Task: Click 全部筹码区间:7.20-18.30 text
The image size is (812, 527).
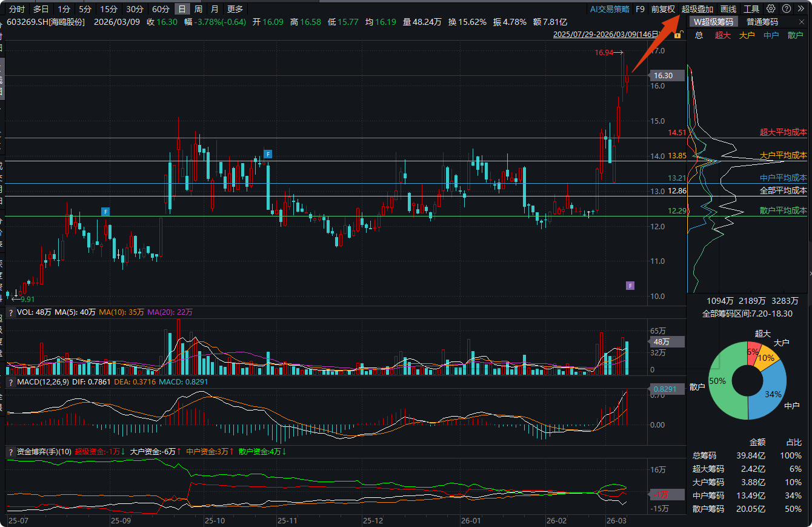Action: [x=747, y=314]
